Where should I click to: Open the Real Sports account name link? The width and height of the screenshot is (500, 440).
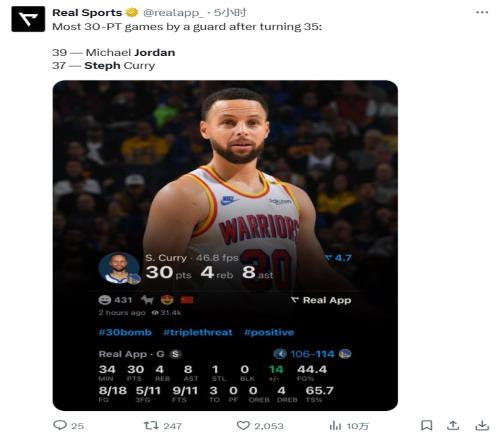click(87, 13)
